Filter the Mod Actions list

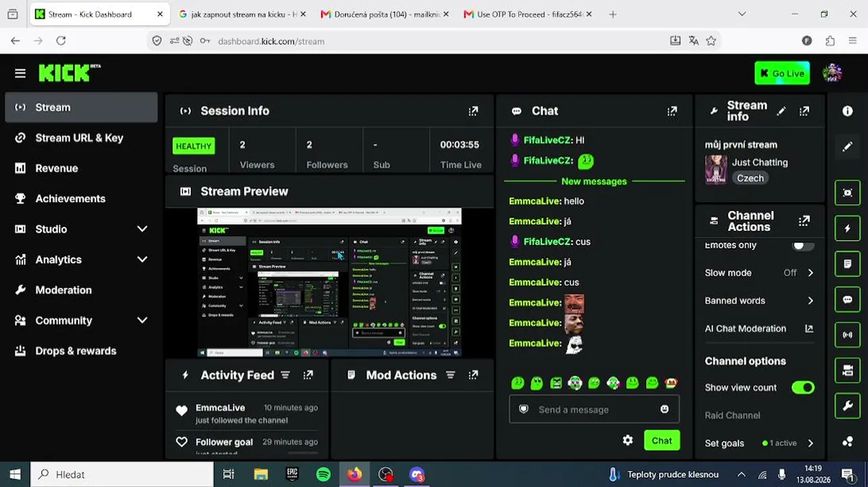click(x=450, y=375)
